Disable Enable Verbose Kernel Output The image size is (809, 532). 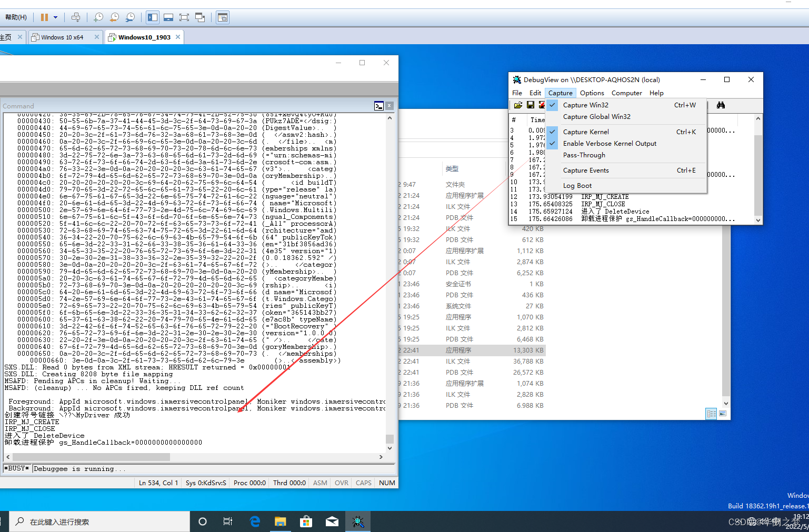pyautogui.click(x=626, y=143)
